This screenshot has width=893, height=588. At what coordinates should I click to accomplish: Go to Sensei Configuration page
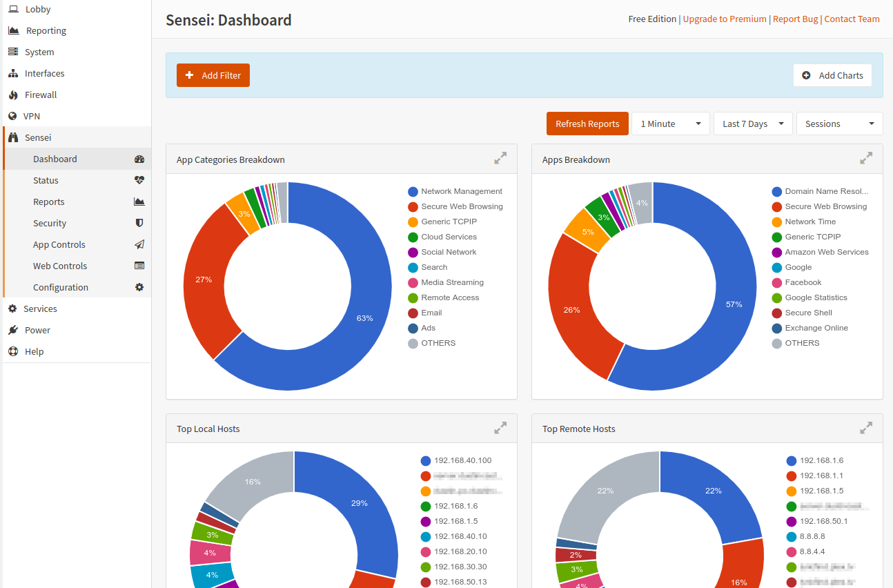[77, 287]
